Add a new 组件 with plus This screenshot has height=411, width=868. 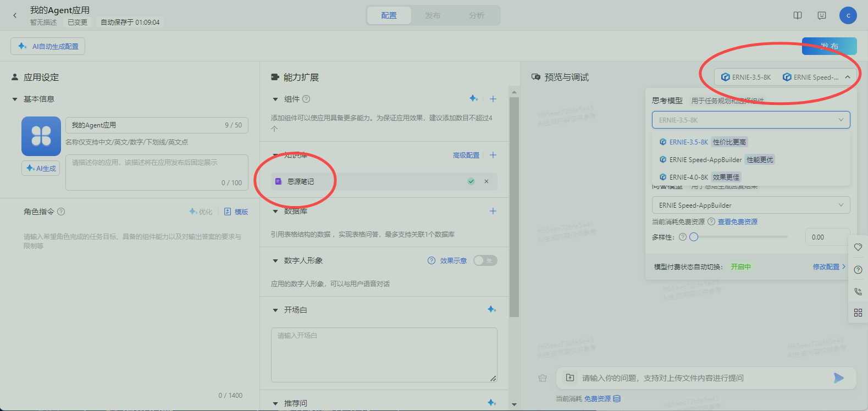pyautogui.click(x=493, y=99)
